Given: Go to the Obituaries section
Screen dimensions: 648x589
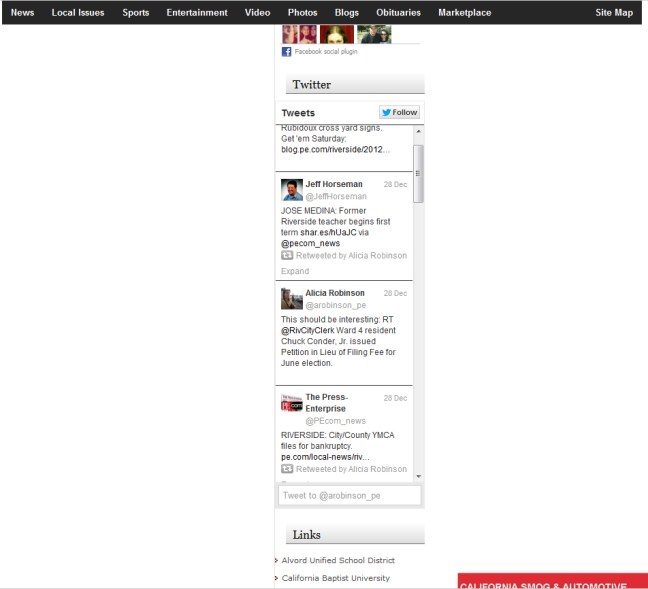Looking at the screenshot, I should click(399, 13).
